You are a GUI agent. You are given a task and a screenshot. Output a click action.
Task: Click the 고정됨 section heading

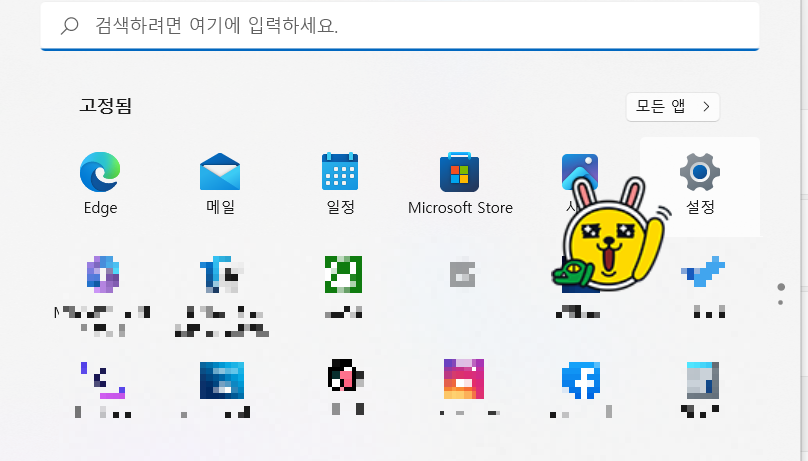tap(106, 106)
